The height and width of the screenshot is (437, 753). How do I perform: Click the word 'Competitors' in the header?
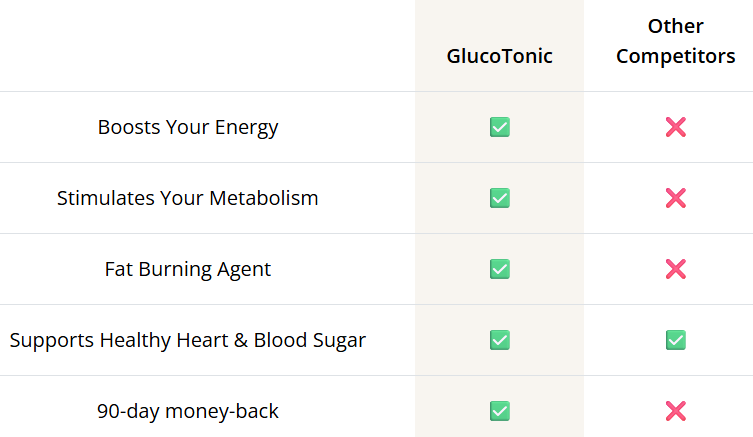675,57
